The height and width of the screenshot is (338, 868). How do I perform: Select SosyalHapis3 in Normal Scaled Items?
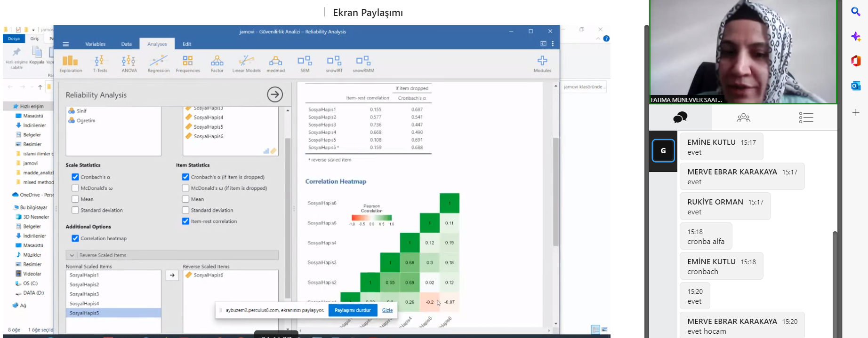(x=84, y=294)
